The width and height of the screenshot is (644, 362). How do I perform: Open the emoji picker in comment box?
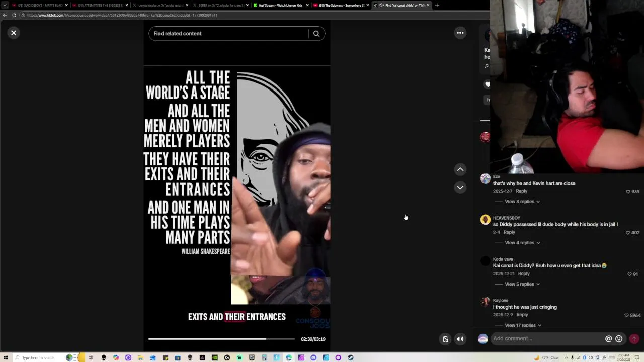(619, 339)
